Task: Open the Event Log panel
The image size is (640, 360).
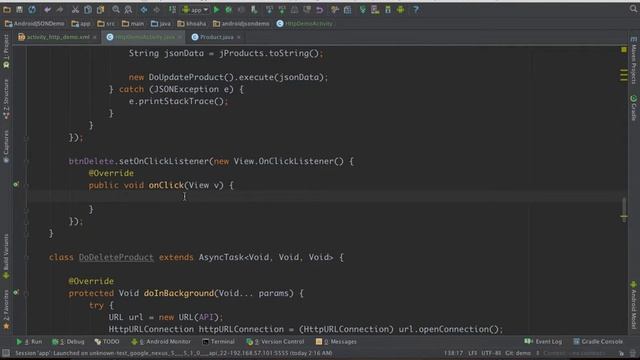Action: click(x=543, y=341)
